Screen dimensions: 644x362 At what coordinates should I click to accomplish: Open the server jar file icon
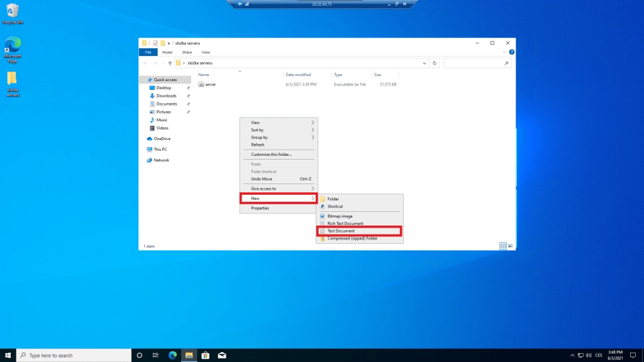201,84
